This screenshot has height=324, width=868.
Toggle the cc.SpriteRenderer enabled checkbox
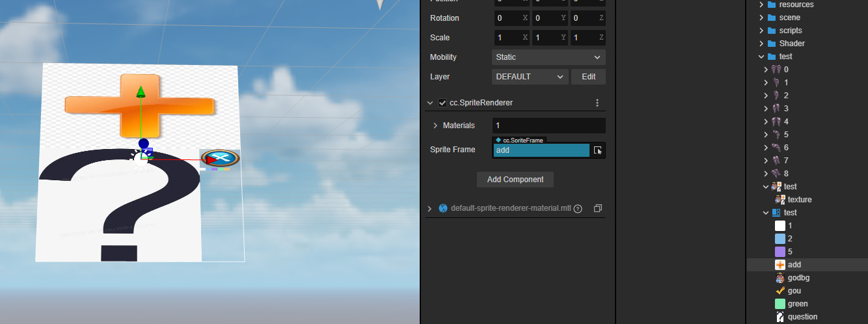(442, 103)
